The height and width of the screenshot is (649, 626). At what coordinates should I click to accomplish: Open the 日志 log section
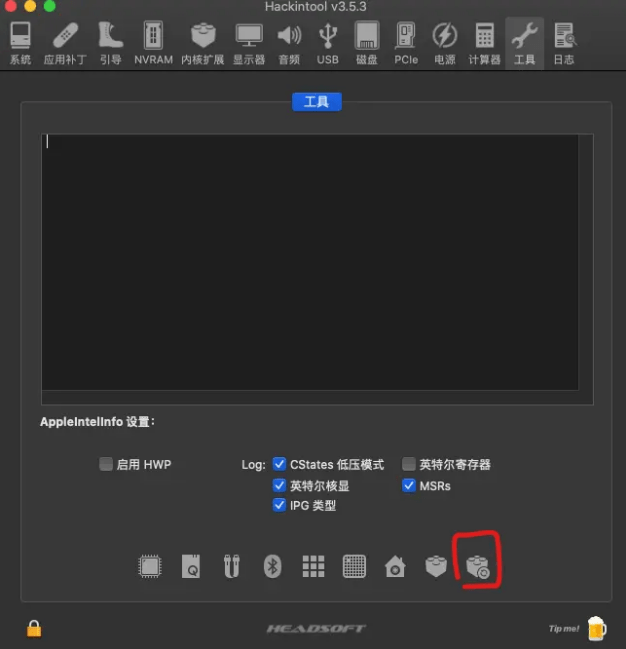(x=564, y=43)
